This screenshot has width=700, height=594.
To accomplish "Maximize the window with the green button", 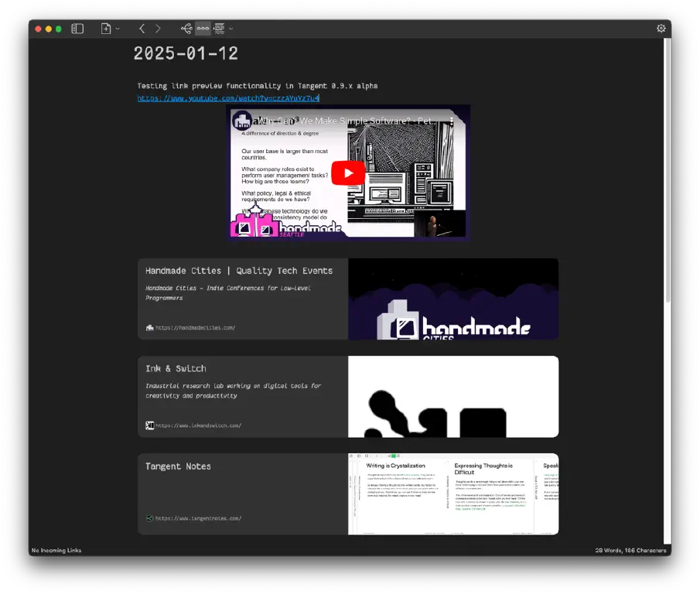I will tap(59, 29).
